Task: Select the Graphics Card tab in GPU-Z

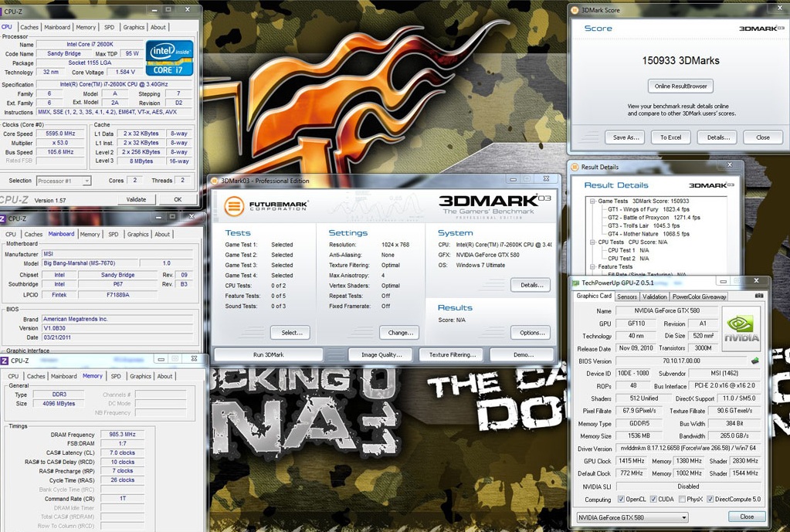Action: click(x=594, y=296)
